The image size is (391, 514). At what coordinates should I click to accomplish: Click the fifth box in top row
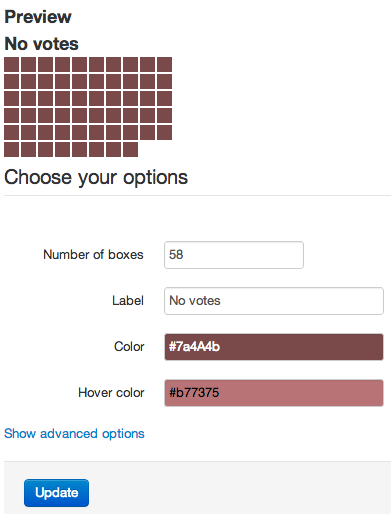(x=79, y=64)
